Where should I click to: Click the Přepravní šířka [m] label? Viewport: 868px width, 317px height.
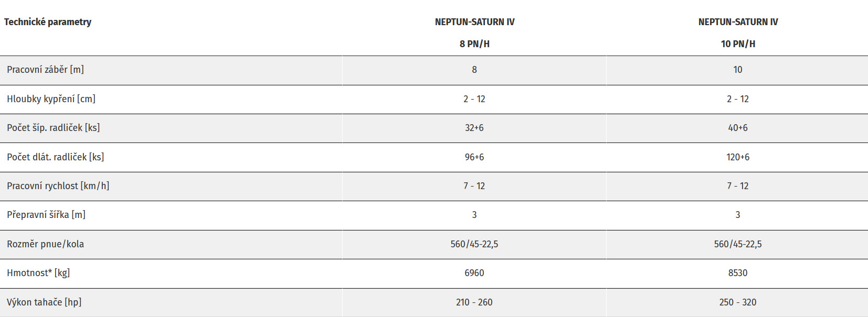[46, 215]
